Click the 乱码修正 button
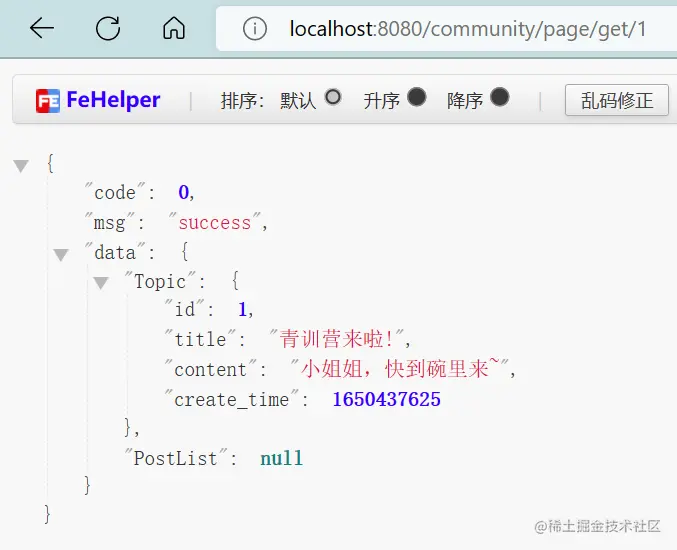The image size is (677, 550). click(x=617, y=100)
